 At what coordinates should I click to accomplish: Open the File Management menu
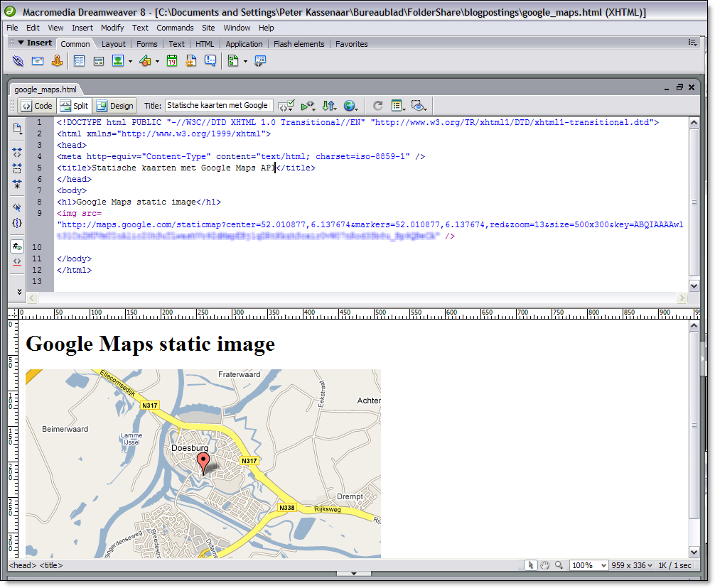[329, 106]
